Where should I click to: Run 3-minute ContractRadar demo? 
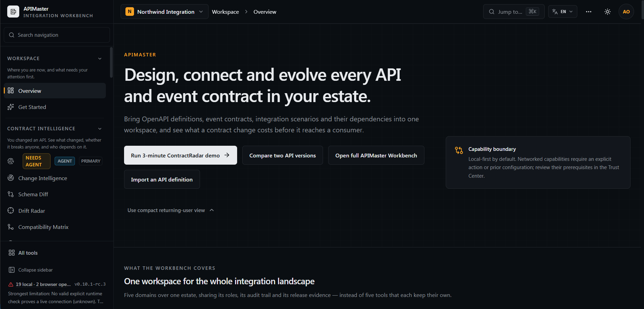tap(180, 155)
